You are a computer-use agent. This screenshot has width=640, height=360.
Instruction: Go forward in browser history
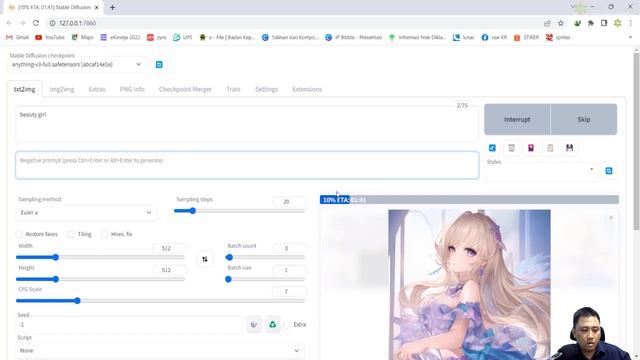tap(22, 23)
